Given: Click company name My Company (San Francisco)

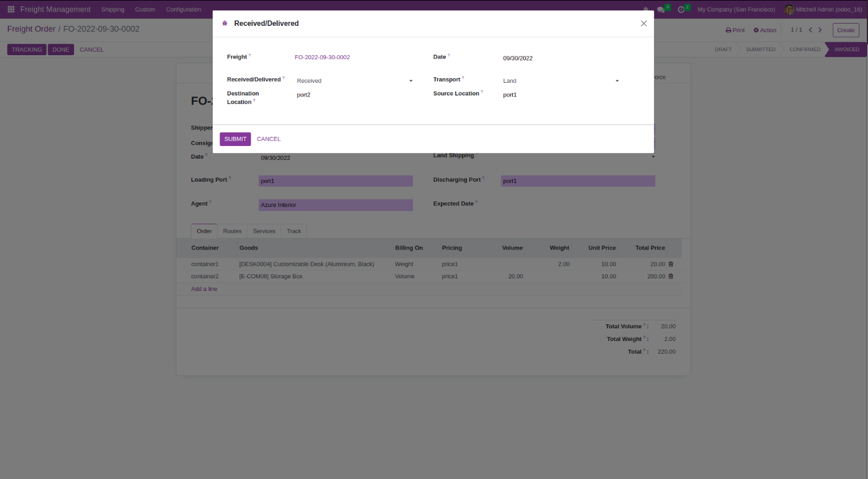Looking at the screenshot, I should pos(736,9).
